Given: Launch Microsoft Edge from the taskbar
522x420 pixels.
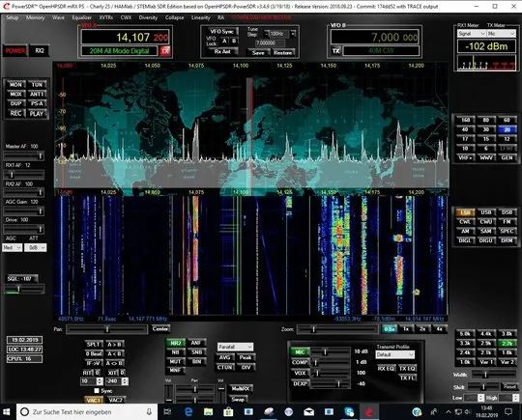Looking at the screenshot, I should [188, 412].
